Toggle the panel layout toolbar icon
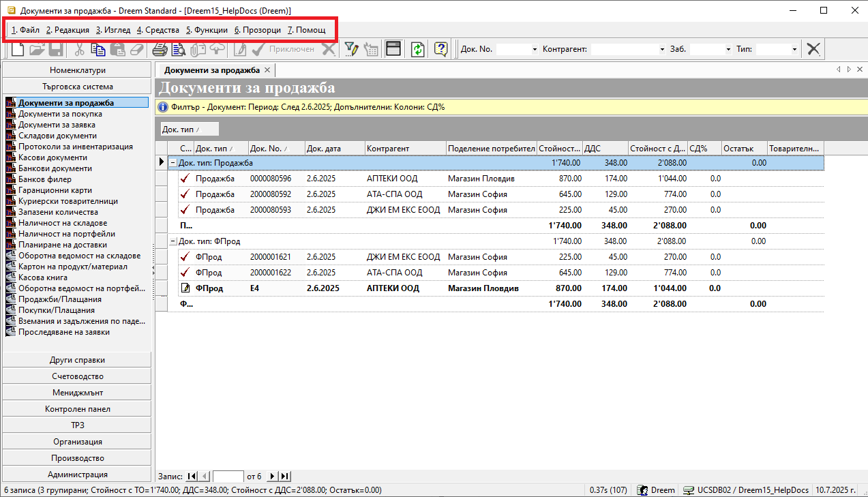868x497 pixels. pos(393,49)
